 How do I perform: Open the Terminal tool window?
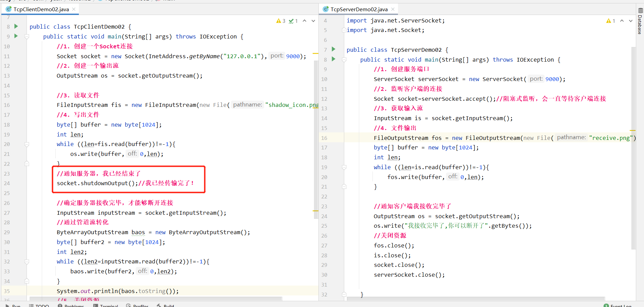pyautogui.click(x=105, y=305)
